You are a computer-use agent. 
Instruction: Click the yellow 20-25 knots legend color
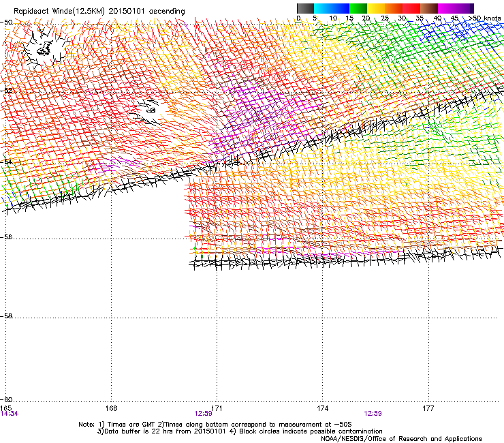(376, 8)
